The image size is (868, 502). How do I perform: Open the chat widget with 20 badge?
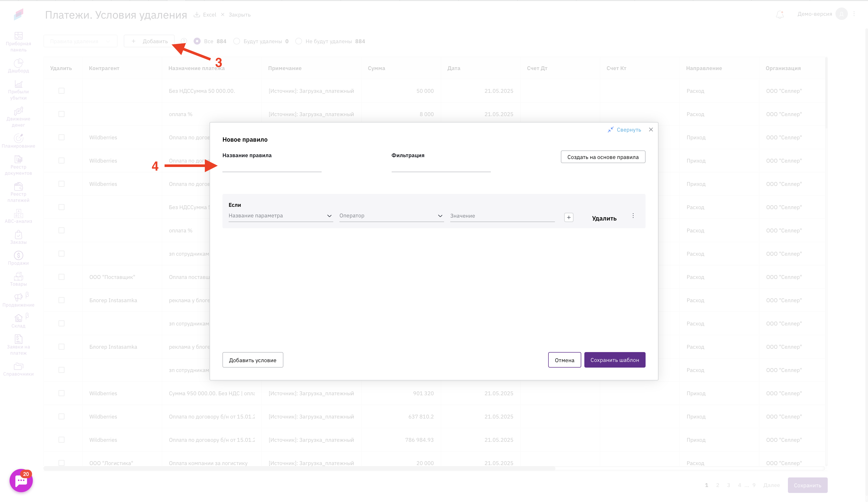coord(21,480)
